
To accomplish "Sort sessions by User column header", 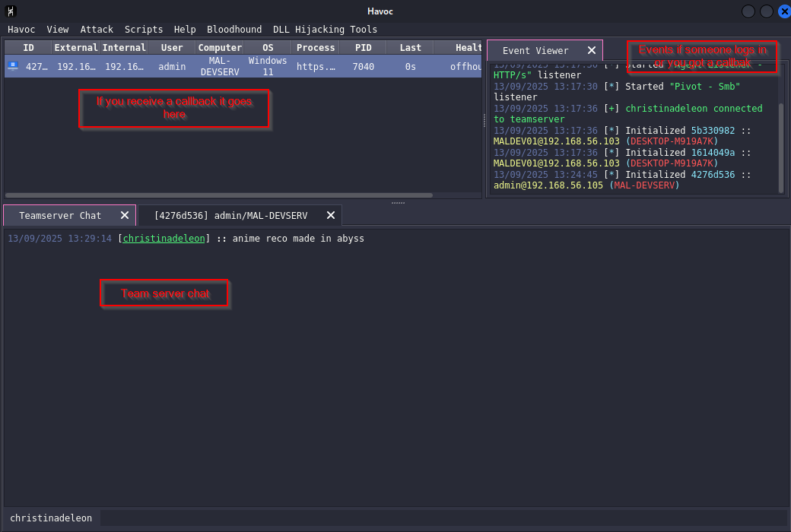I will pos(172,47).
